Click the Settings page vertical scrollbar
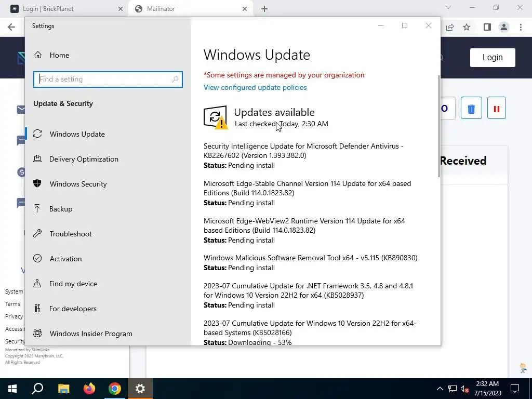Viewport: 532px width, 399px height. (439, 126)
